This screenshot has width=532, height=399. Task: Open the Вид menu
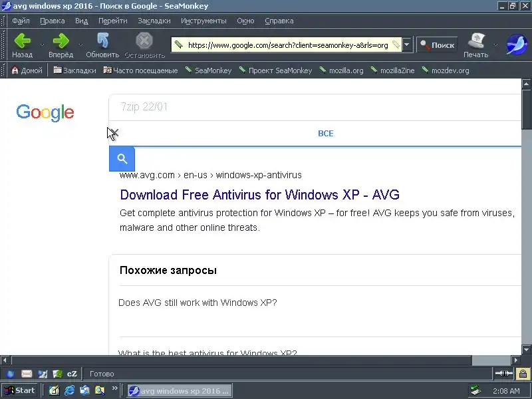pyautogui.click(x=81, y=21)
